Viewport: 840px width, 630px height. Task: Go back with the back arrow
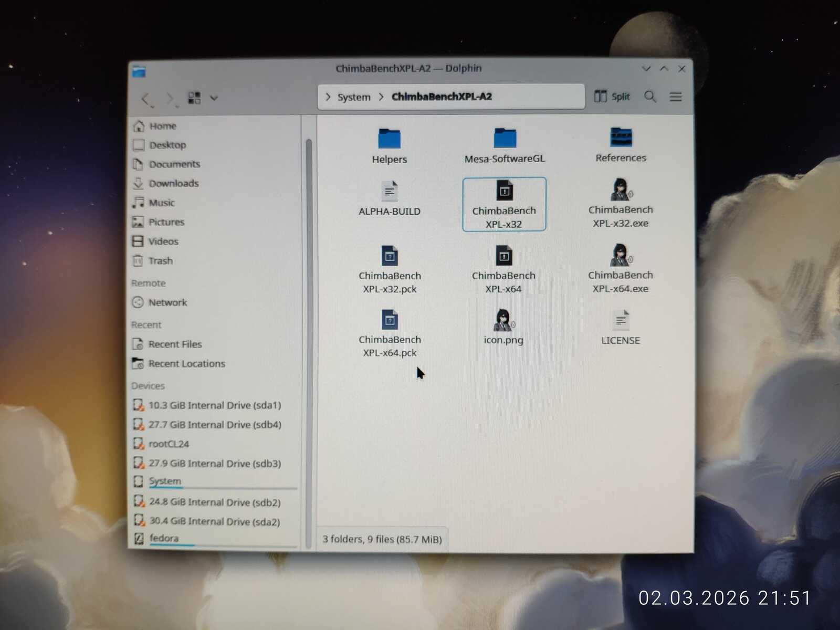pos(146,98)
